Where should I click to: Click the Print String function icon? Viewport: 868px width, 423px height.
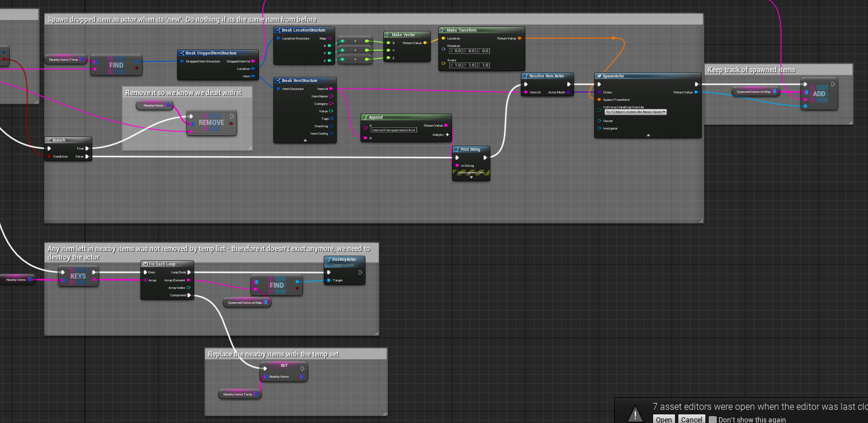457,150
